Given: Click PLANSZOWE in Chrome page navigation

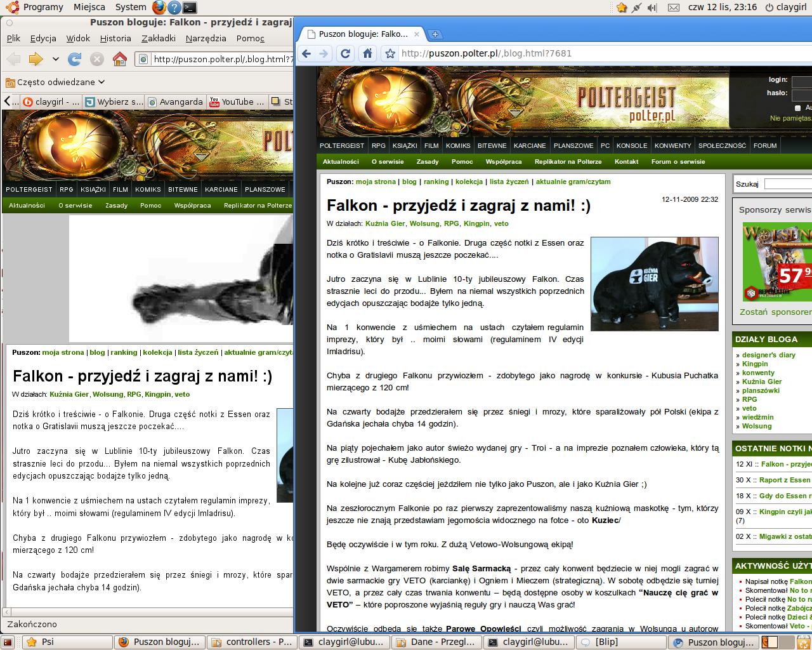Looking at the screenshot, I should point(573,145).
